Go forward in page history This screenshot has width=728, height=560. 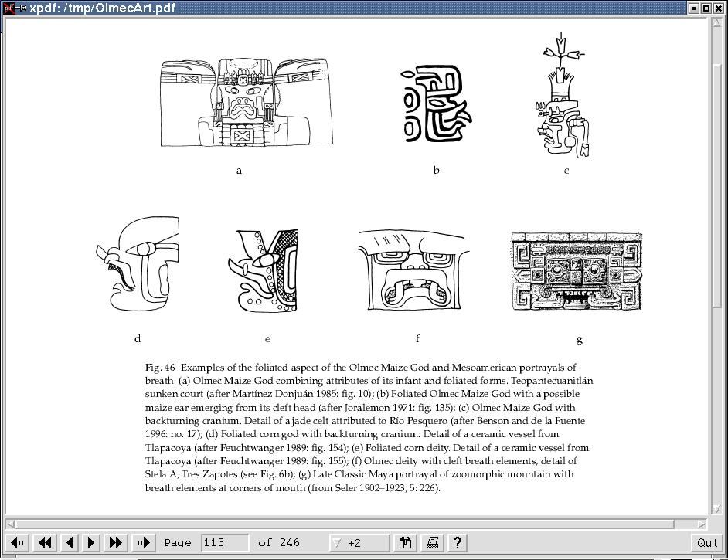coord(144,542)
